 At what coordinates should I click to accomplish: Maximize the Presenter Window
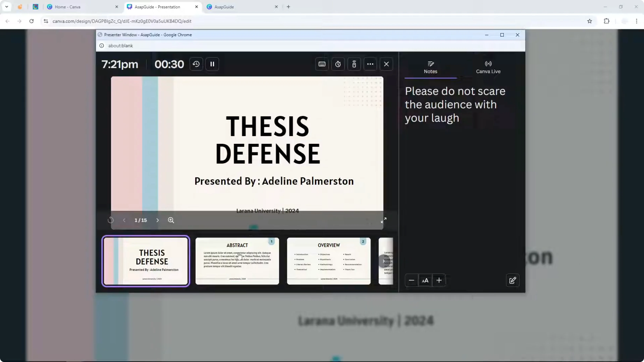click(x=502, y=35)
